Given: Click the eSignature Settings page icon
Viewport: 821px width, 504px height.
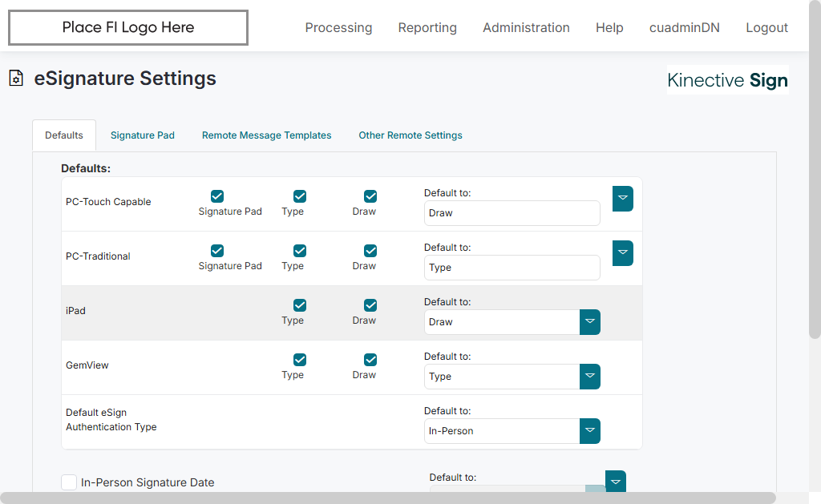Looking at the screenshot, I should coord(15,79).
